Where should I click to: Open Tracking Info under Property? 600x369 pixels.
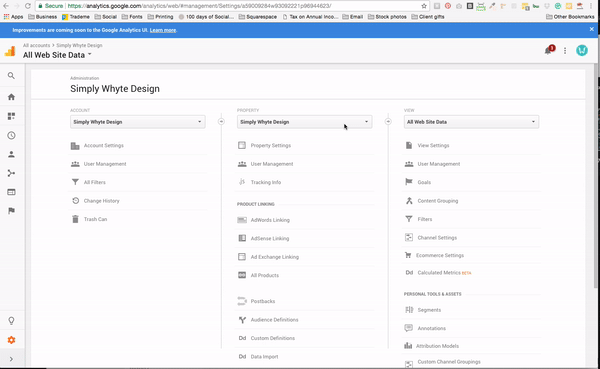(x=266, y=182)
